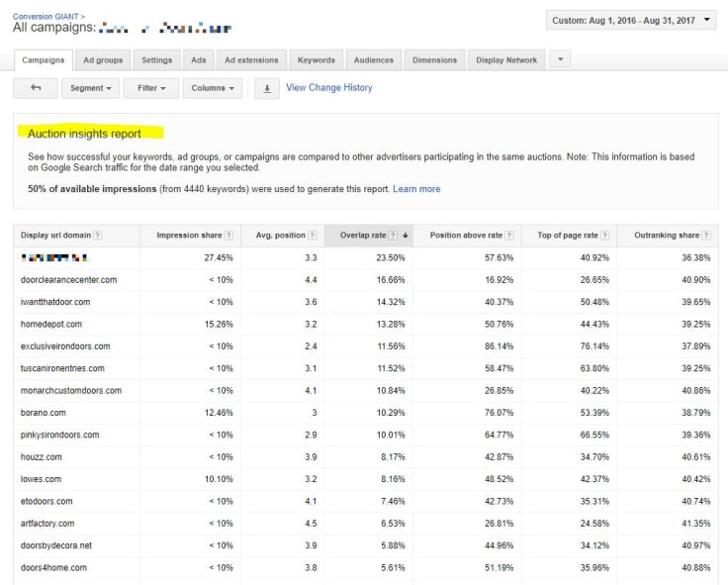Click tuscanironentries.com domain

pyautogui.click(x=62, y=368)
